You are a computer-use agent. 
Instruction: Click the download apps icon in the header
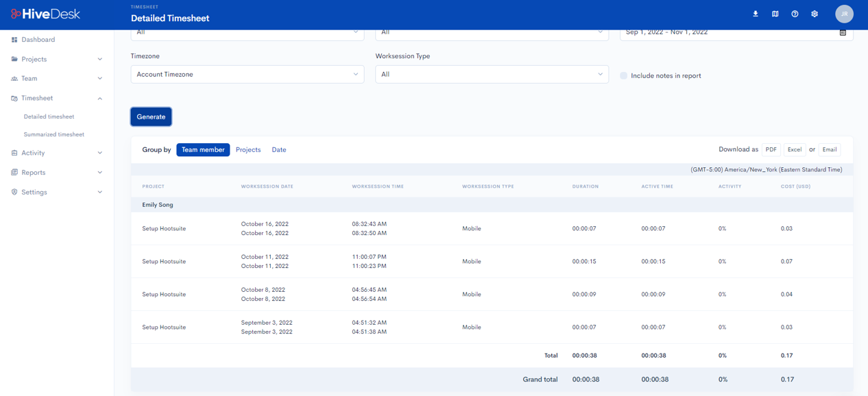(756, 13)
